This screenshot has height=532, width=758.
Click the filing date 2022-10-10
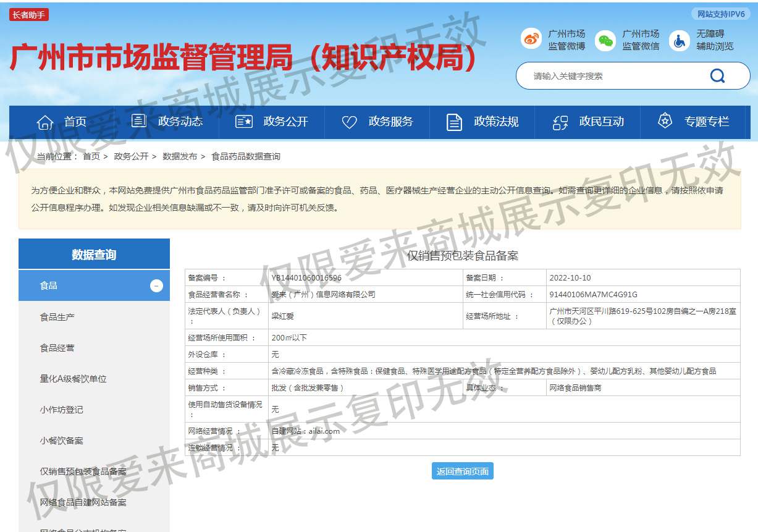pos(570,278)
